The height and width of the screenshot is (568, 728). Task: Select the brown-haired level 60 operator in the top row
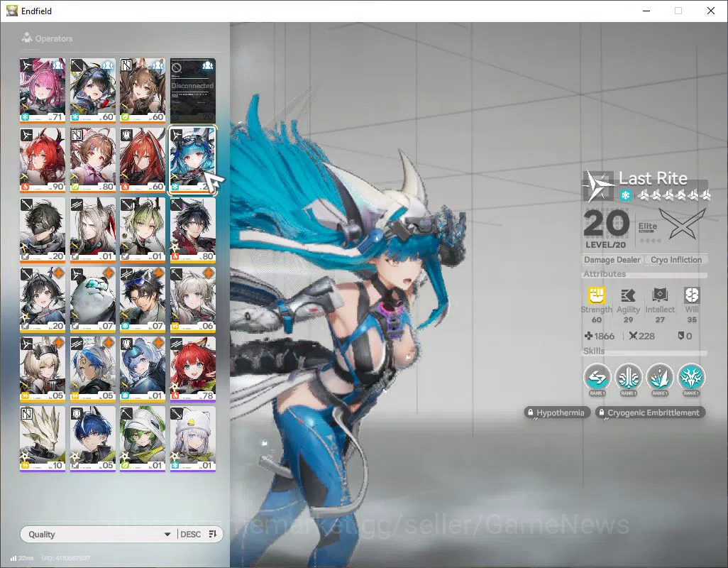pos(143,90)
